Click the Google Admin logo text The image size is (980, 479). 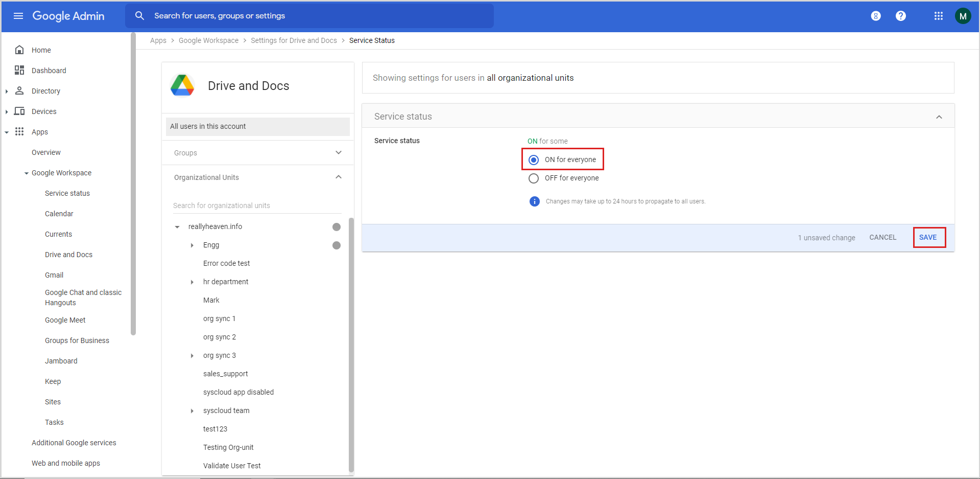(68, 16)
